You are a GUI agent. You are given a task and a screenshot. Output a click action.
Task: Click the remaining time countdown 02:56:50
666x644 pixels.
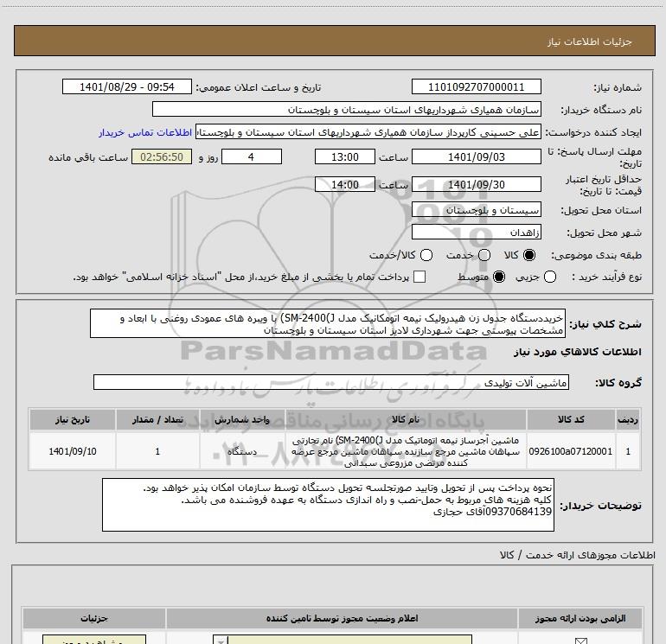(162, 157)
